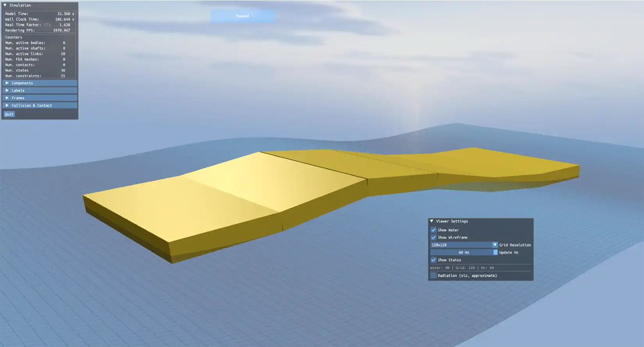Open the Grid Resolution dropdown
The height and width of the screenshot is (347, 644).
click(x=464, y=245)
